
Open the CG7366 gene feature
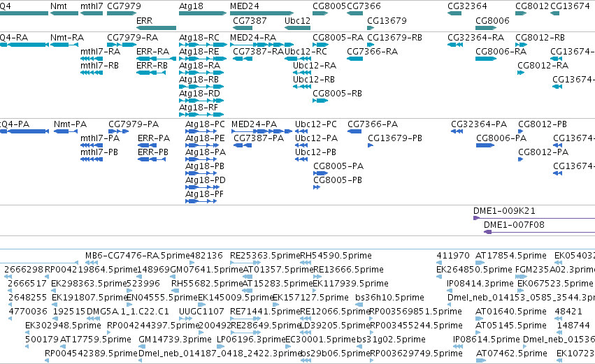354,13
